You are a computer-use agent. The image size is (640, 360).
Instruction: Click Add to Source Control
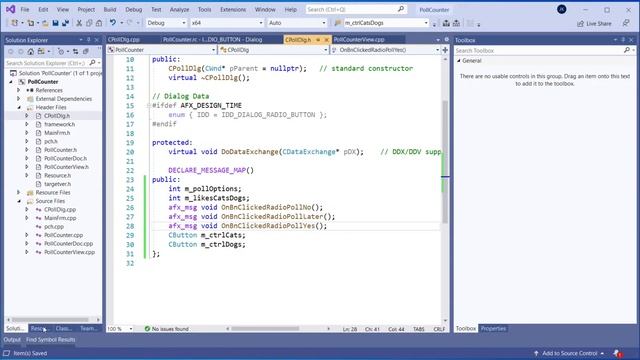point(570,353)
